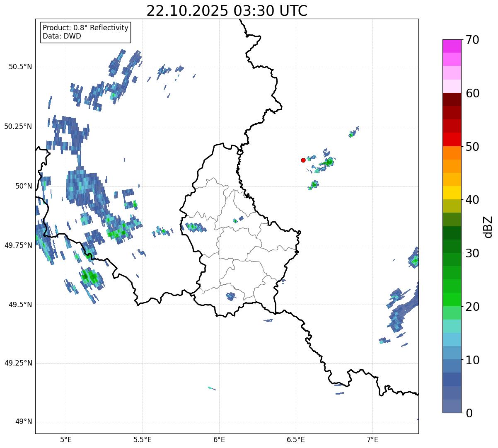Click the latitude label "49.5°N"
The image size is (498, 448).
click(x=20, y=305)
